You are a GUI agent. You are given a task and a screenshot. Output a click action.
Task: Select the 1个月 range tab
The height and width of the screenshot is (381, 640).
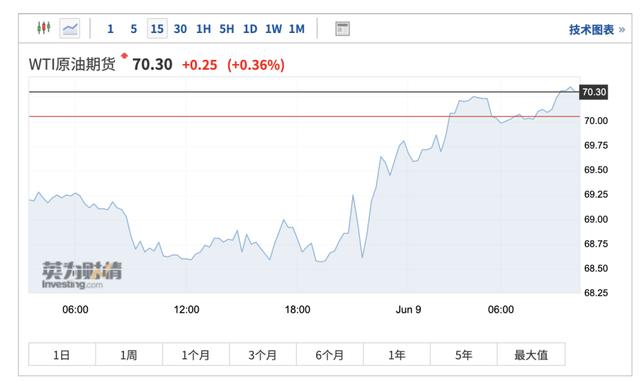point(196,354)
